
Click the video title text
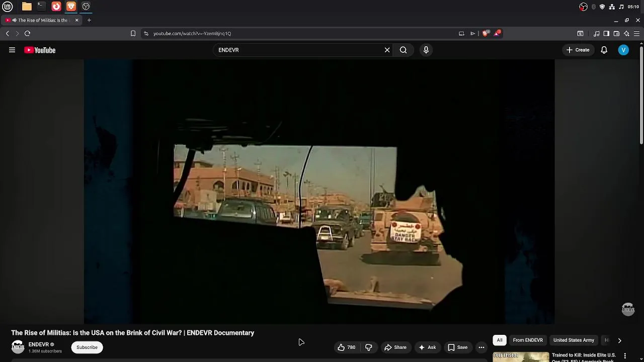[x=133, y=333]
